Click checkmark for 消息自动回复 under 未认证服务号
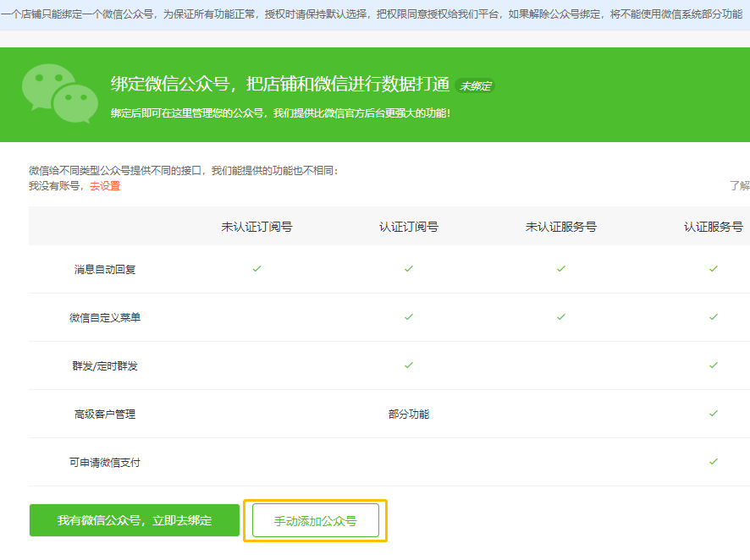750x560 pixels. pyautogui.click(x=561, y=269)
